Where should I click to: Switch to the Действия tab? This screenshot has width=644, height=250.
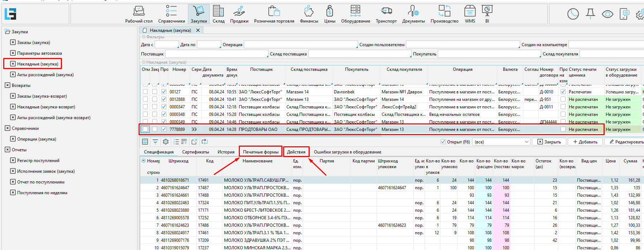point(296,152)
